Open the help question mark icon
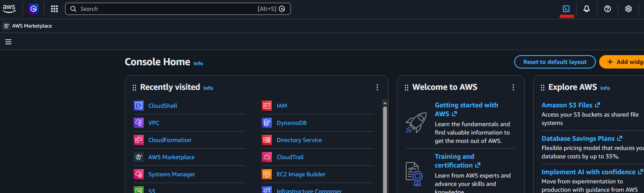 click(x=608, y=9)
